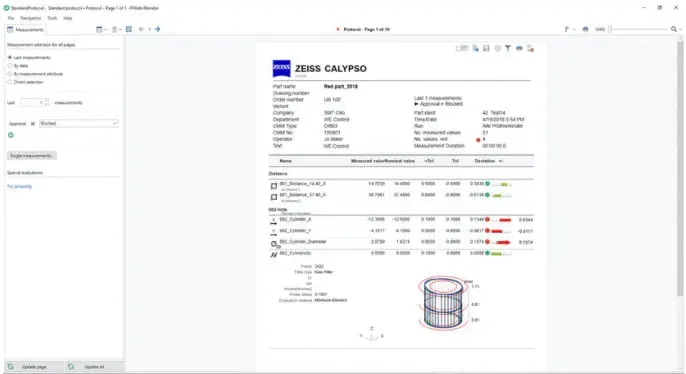Click the coordinate axes icon below the table
Viewport: 686px width, 374px height.
pyautogui.click(x=371, y=334)
